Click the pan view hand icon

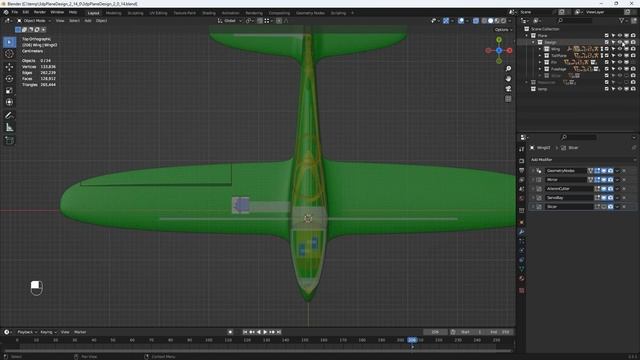(508, 78)
